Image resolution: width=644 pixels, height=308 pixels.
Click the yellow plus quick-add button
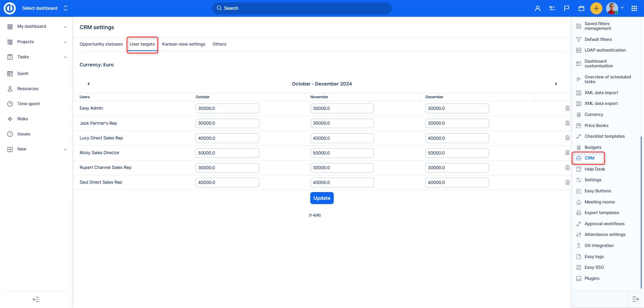[x=596, y=8]
